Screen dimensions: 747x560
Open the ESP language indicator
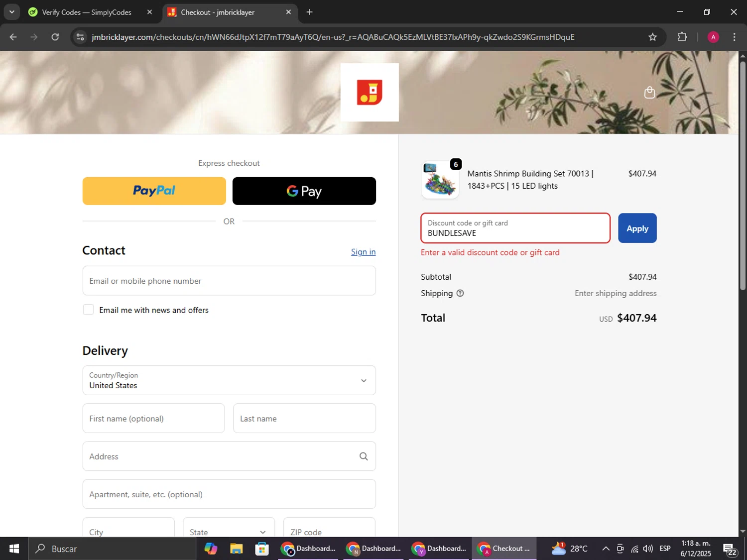665,549
